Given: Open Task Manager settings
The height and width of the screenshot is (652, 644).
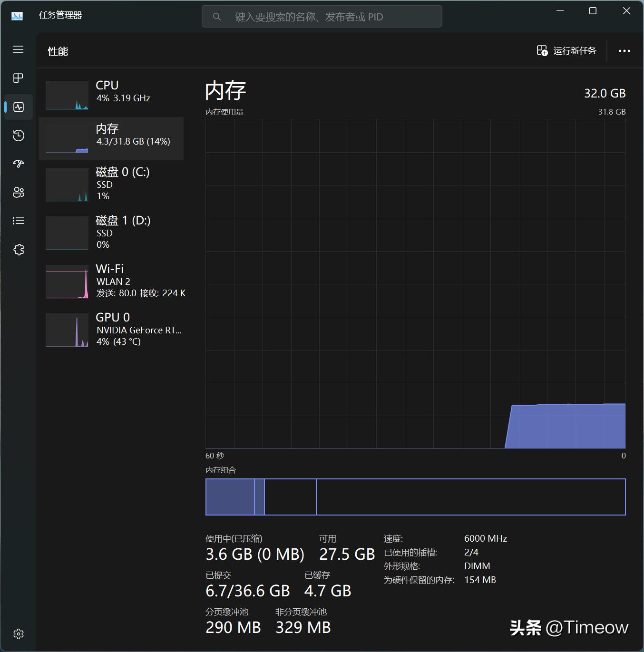Looking at the screenshot, I should [18, 633].
